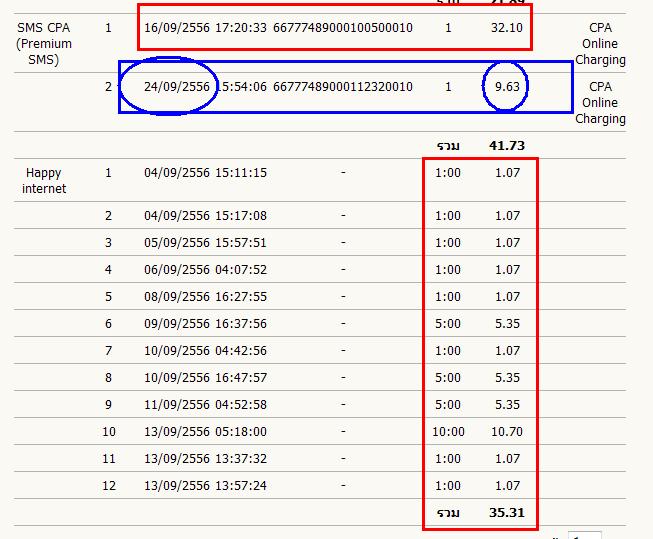Select the 10.70 charge amount
This screenshot has height=539, width=653.
507,432
